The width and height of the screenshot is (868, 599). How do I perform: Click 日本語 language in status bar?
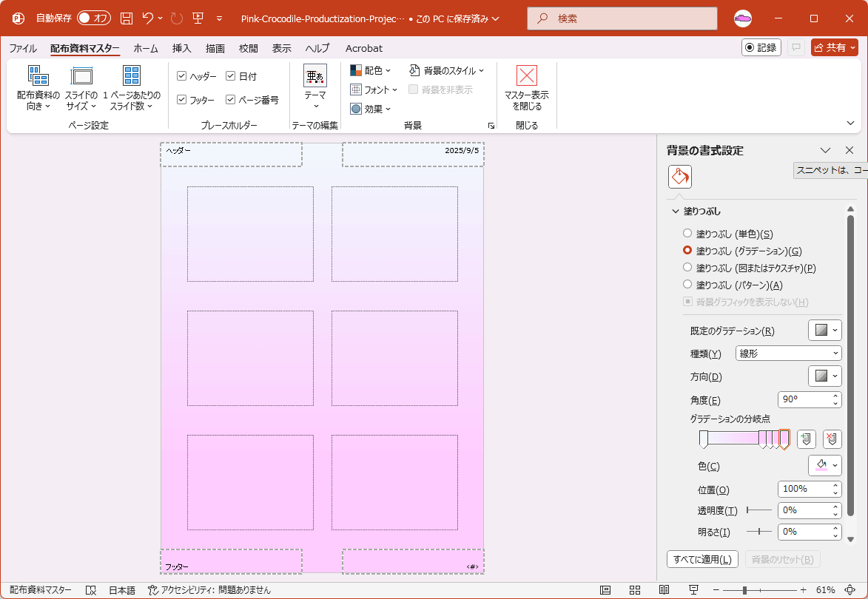(122, 590)
